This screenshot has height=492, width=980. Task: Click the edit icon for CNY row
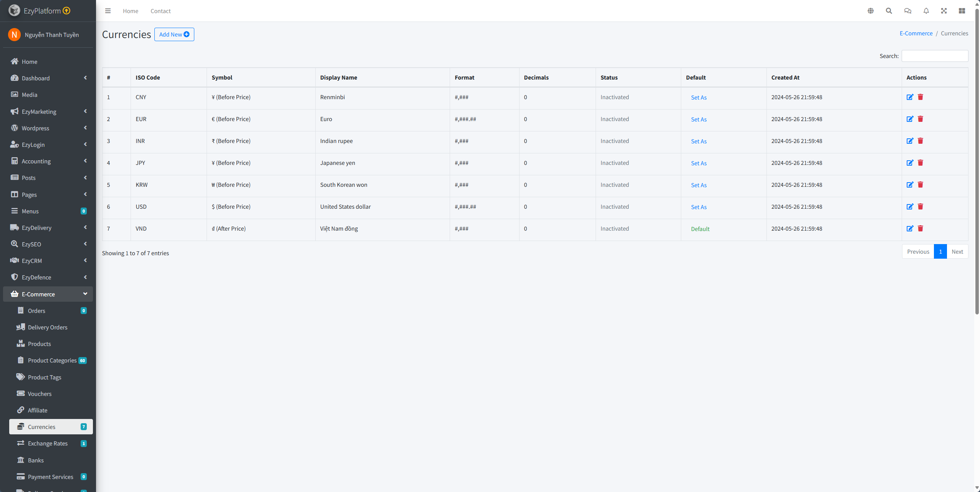click(x=910, y=97)
